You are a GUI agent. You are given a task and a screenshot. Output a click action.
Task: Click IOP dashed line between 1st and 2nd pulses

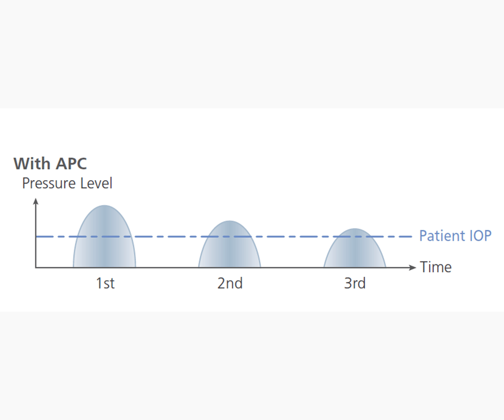coord(167,236)
